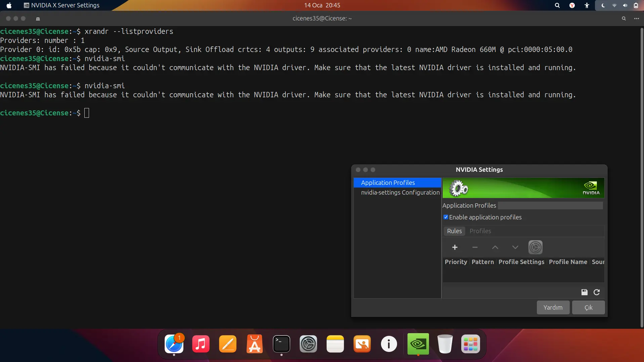Click the edit rule gear icon in rules toolbar
The height and width of the screenshot is (362, 644).
pos(535,247)
